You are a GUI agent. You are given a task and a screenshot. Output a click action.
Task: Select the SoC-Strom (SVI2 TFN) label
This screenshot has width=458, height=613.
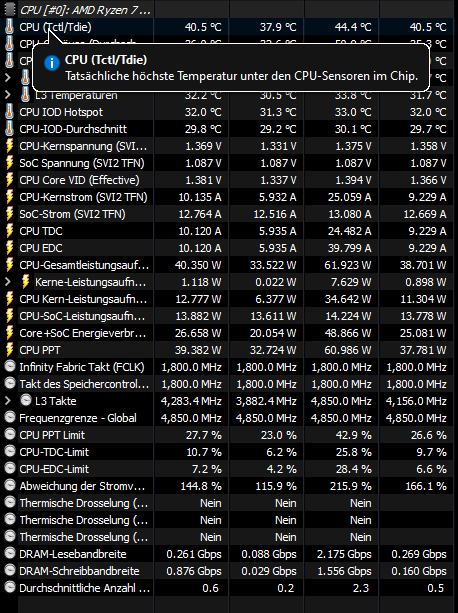click(72, 214)
